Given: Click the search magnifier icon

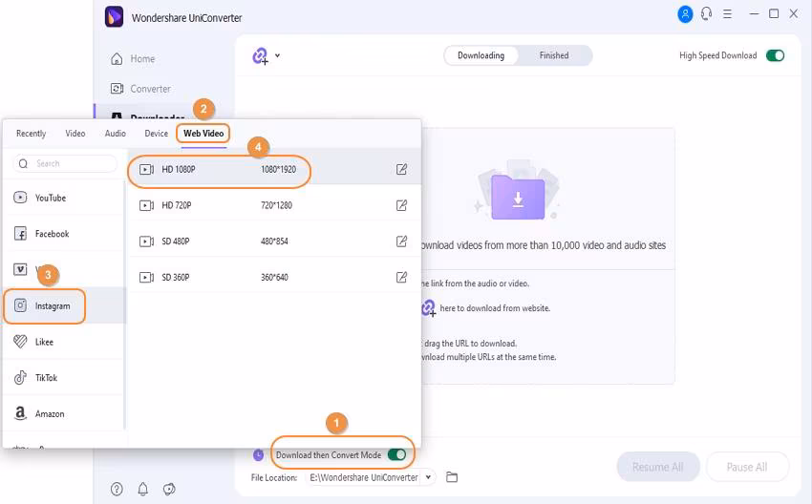Looking at the screenshot, I should pyautogui.click(x=23, y=163).
